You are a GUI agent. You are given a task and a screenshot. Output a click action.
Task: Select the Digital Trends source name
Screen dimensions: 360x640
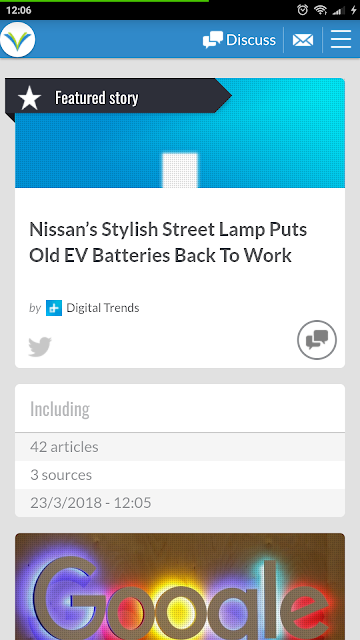(103, 308)
